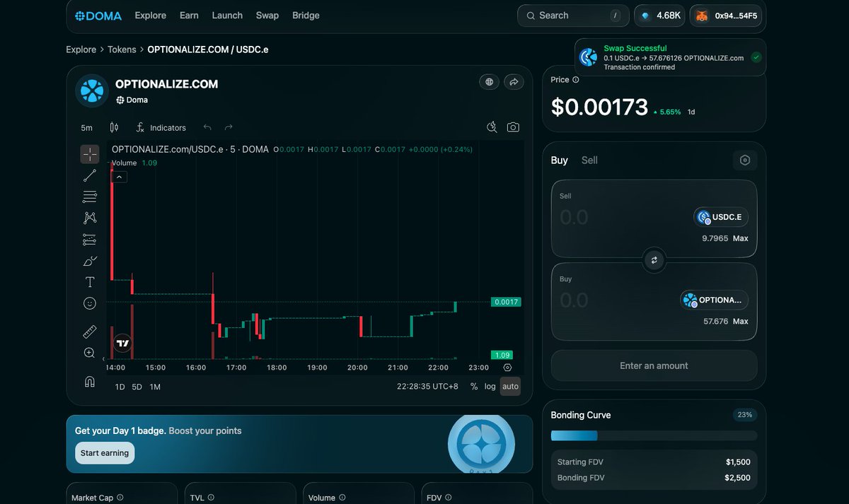Go to Explore in the breadcrumb
The height and width of the screenshot is (504, 849).
(x=81, y=49)
